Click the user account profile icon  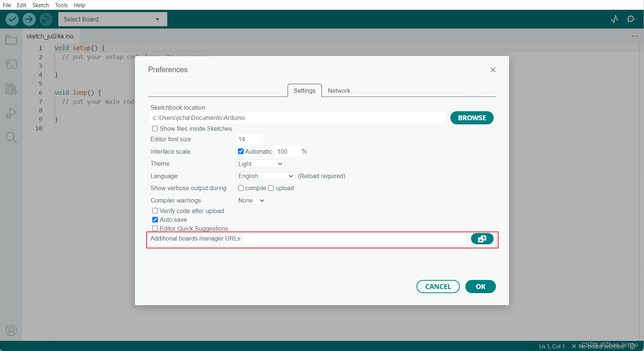(x=11, y=330)
